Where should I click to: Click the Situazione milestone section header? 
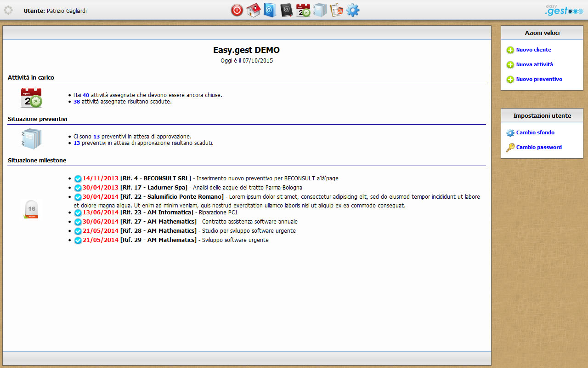tap(37, 160)
